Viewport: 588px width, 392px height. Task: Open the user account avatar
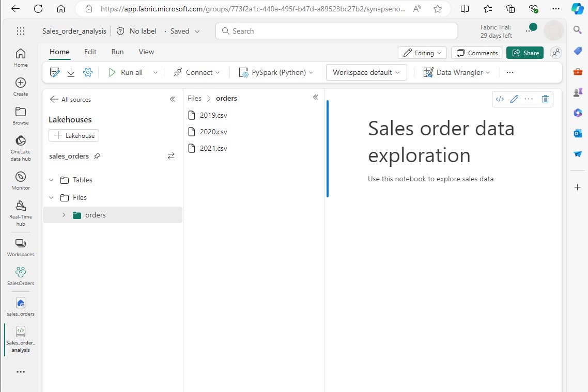click(553, 31)
